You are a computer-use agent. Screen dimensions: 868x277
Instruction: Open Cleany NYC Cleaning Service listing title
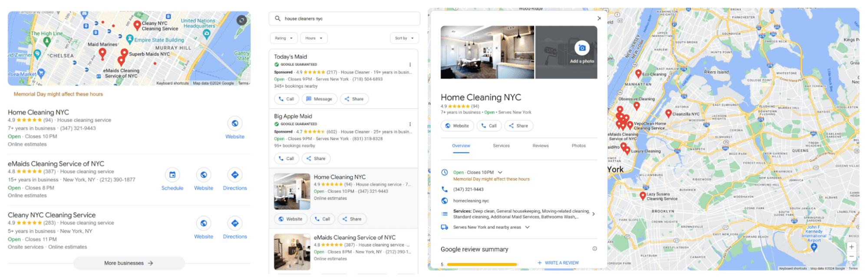pos(52,215)
